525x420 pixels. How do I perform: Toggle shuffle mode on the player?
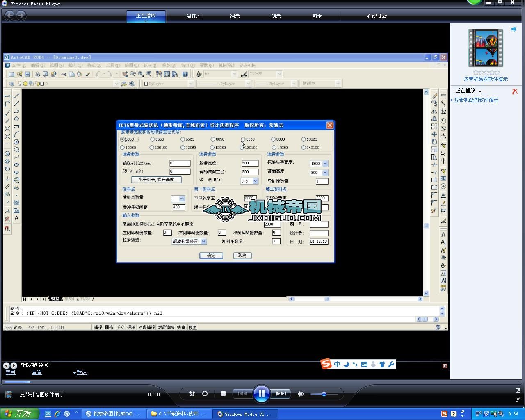pos(192,394)
